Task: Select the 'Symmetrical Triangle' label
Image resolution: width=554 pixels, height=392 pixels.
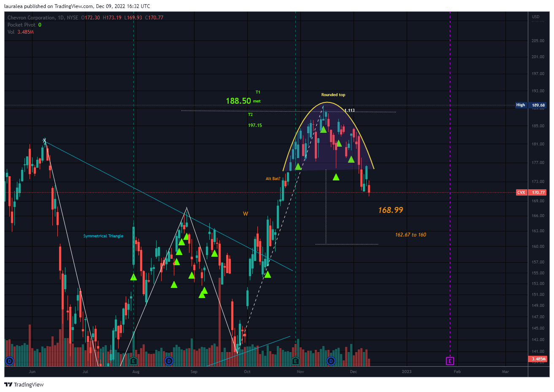Action: (103, 236)
